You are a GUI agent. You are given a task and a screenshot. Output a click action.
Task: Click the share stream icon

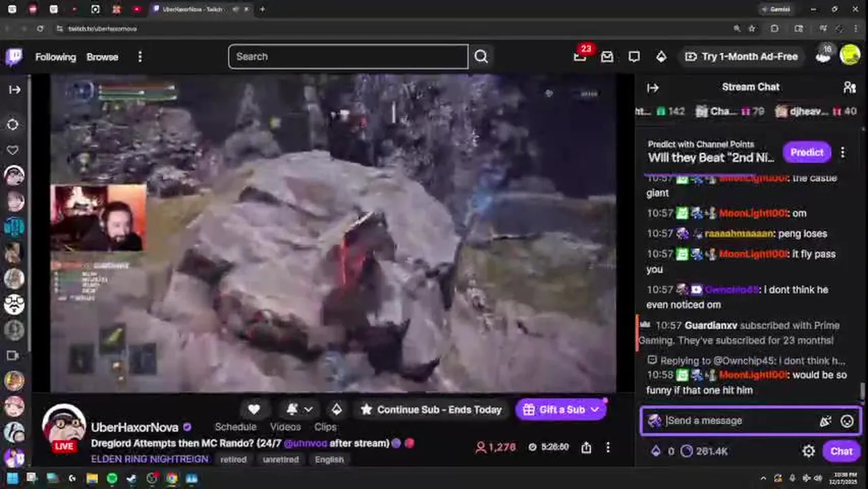click(586, 447)
